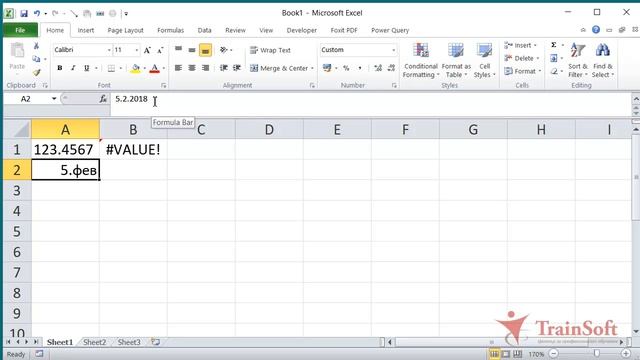Decrease decimal places
The height and width of the screenshot is (360, 640).
tap(391, 68)
